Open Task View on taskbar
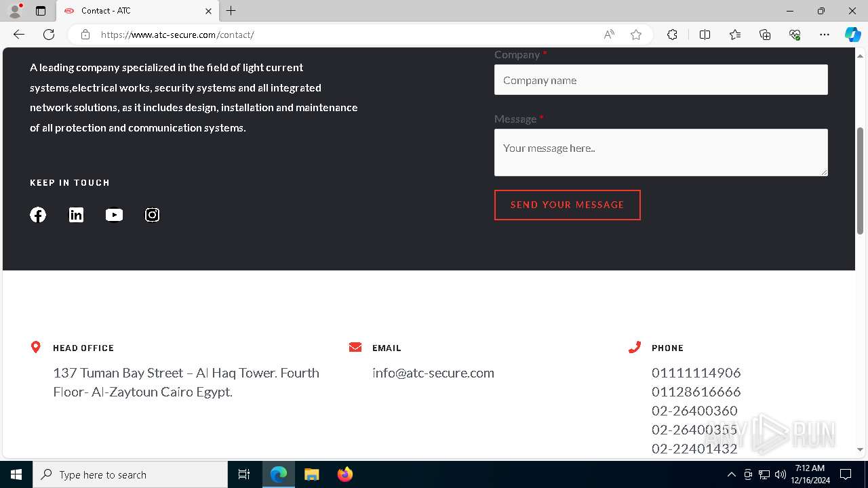 [x=244, y=474]
